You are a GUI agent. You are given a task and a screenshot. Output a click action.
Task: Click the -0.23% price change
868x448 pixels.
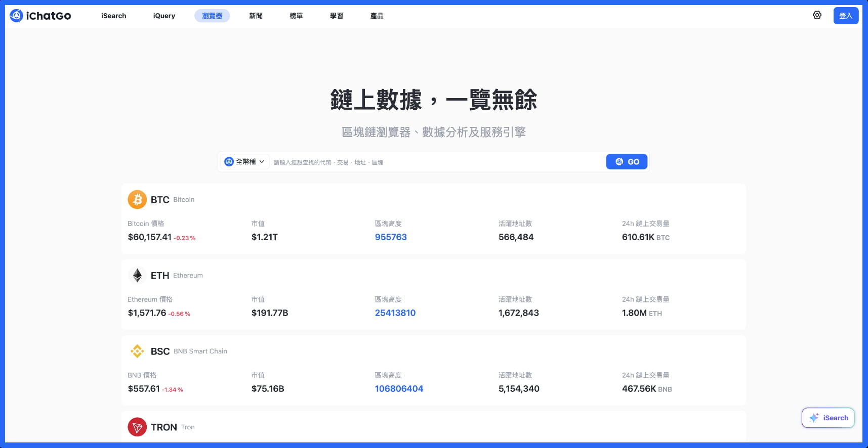pos(185,238)
